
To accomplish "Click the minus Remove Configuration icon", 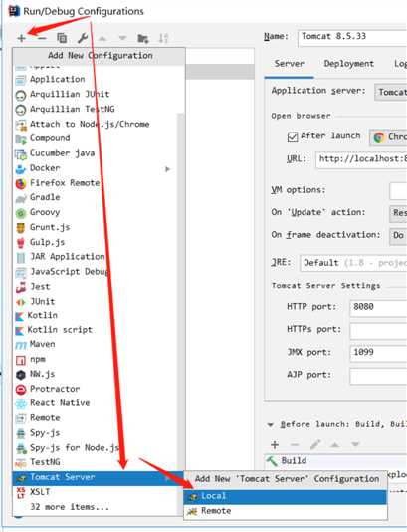I will pos(42,38).
